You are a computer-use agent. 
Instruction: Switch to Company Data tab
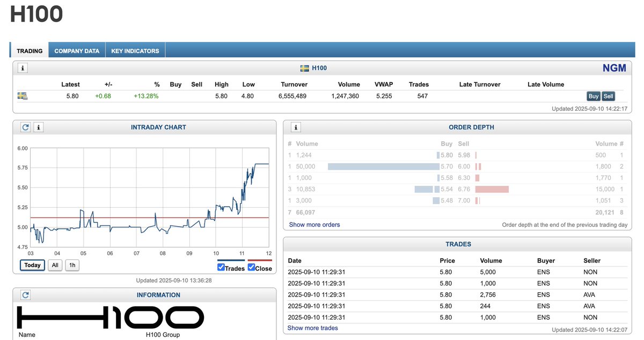tap(77, 50)
